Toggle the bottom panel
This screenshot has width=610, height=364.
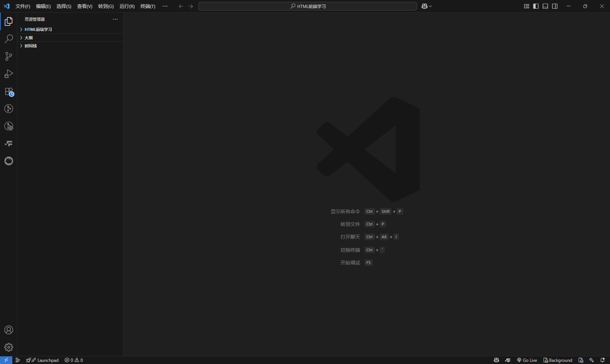click(x=545, y=6)
